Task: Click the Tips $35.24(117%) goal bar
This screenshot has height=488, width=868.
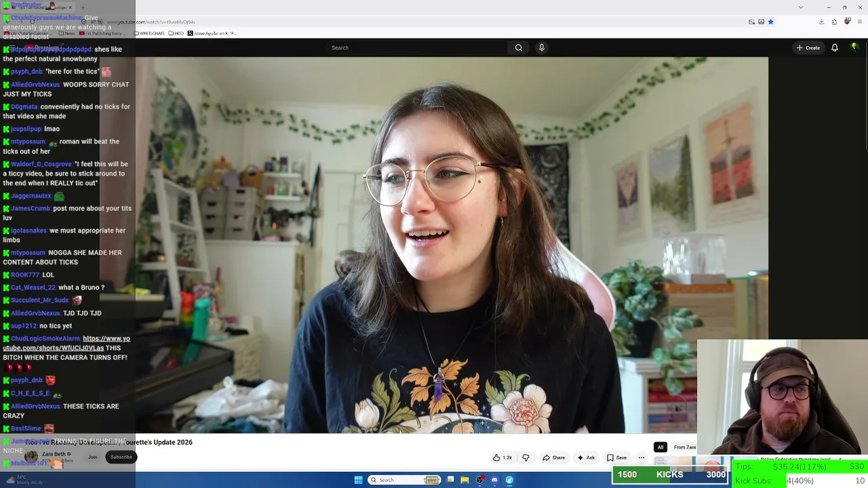Action: 800,466
